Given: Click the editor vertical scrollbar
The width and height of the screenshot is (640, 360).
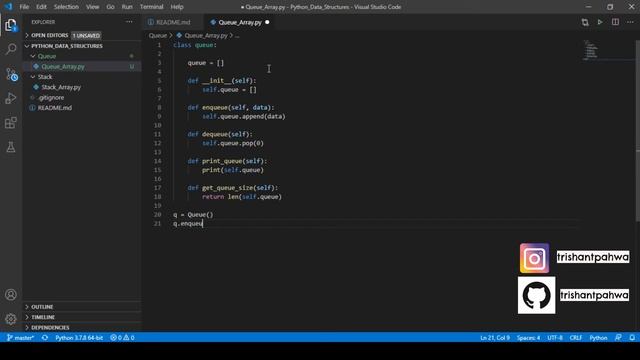Looking at the screenshot, I should pyautogui.click(x=638, y=131).
